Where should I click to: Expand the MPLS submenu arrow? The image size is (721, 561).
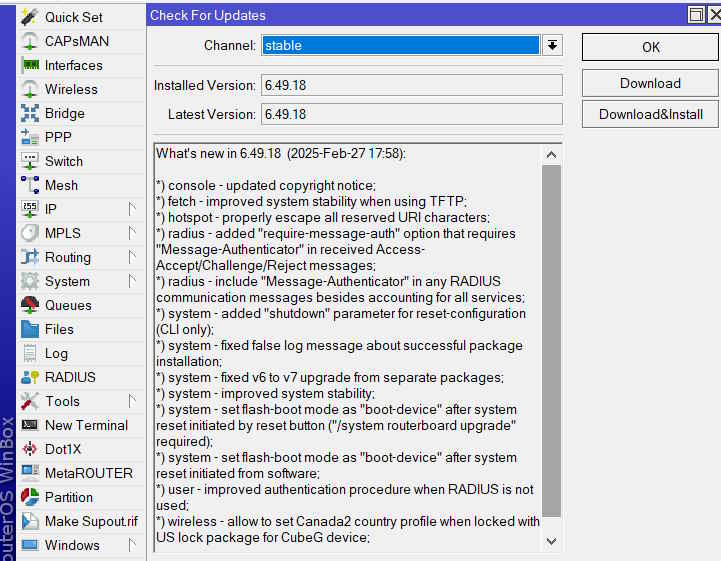[x=132, y=233]
